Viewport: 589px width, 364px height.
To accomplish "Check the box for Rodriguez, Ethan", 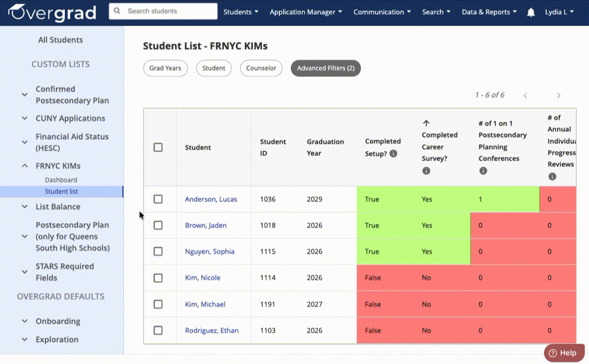I will pos(158,330).
